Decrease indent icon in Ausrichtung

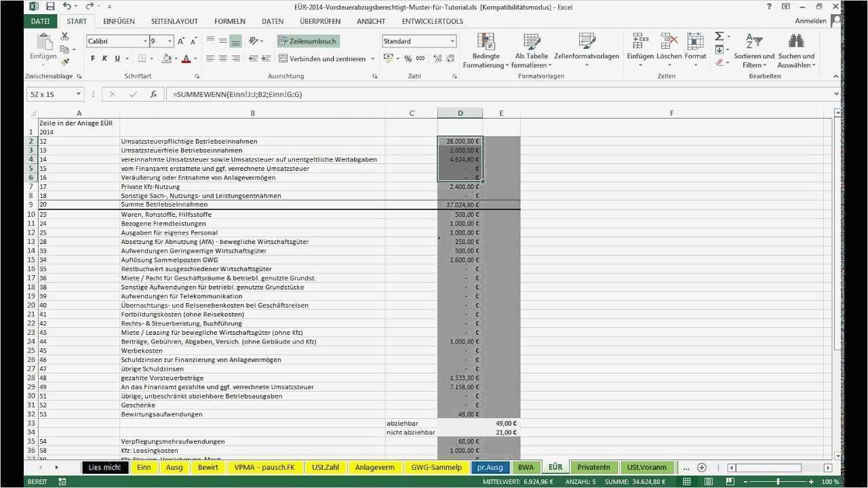252,59
